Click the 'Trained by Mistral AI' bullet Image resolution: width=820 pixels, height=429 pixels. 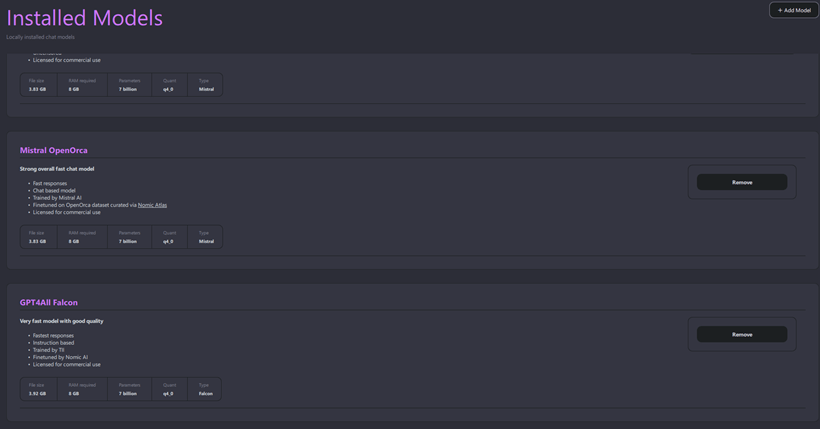(57, 198)
